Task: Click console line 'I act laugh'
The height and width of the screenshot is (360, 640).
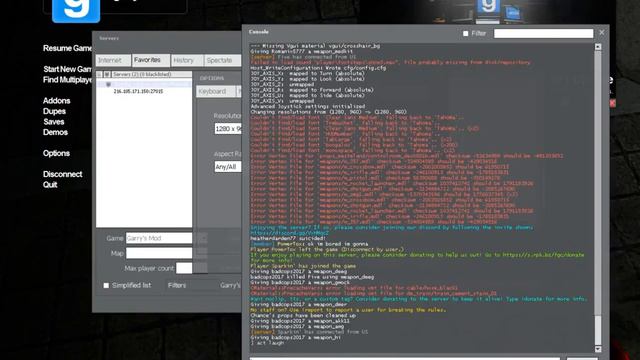Action: (267, 343)
